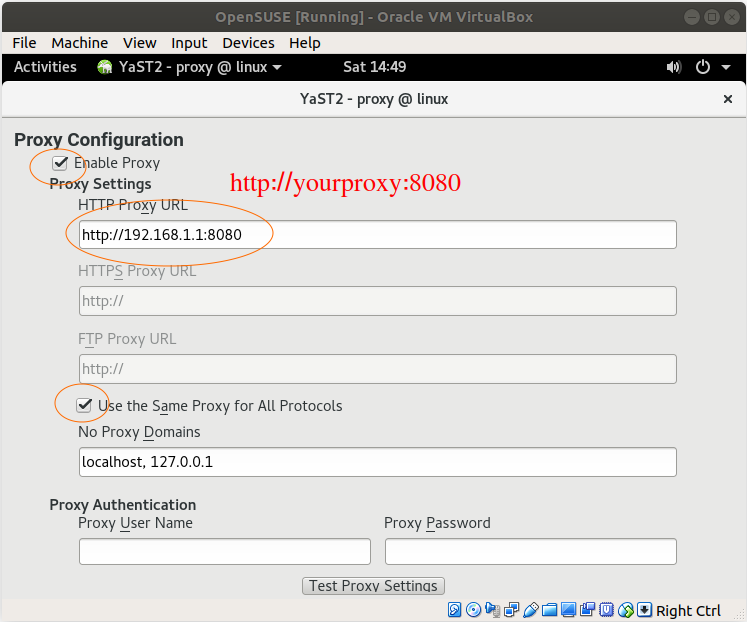Screen dimensions: 747x622
Task: Open the View menu
Action: (140, 43)
